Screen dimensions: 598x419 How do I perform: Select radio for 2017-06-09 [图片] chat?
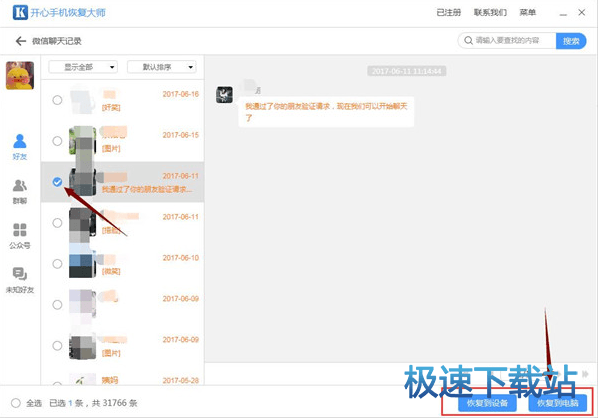click(x=57, y=345)
